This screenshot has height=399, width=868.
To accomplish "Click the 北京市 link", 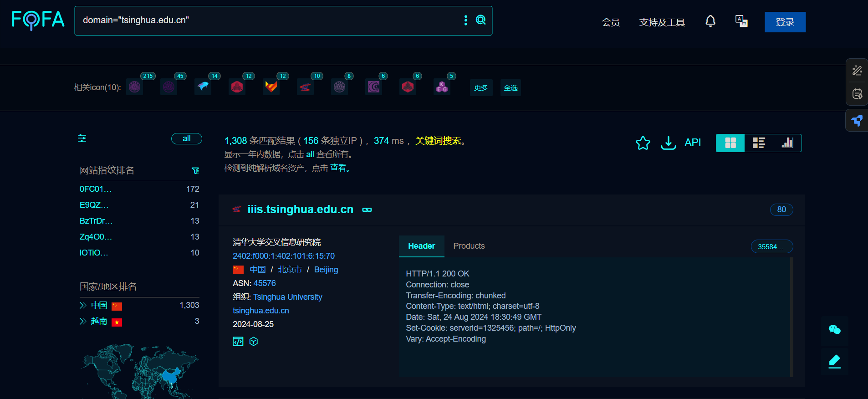I will pos(290,270).
